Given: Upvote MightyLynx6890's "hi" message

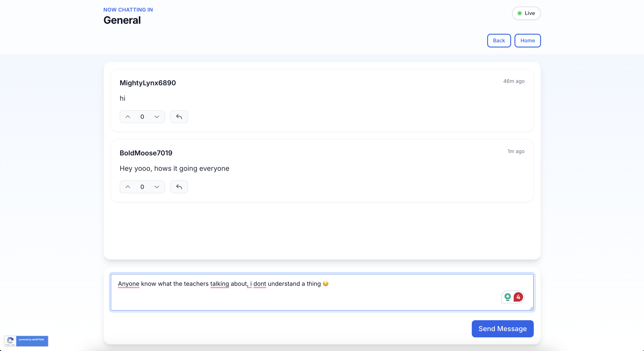Looking at the screenshot, I should point(128,117).
